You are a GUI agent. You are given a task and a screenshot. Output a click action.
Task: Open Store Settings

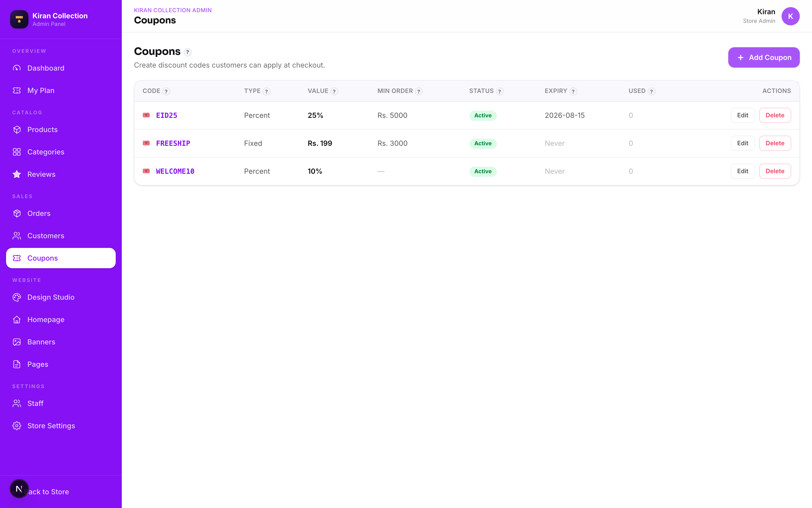(x=61, y=426)
